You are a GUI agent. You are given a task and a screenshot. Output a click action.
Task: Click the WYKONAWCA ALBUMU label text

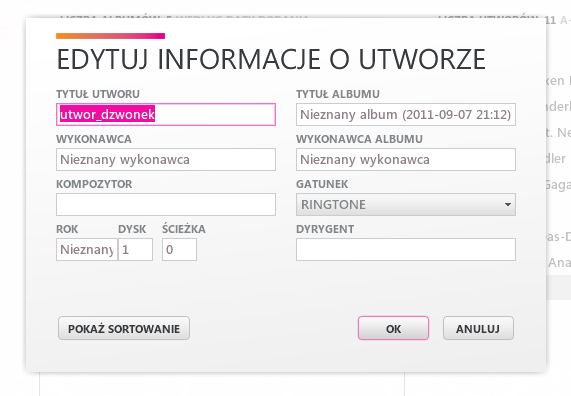(359, 139)
